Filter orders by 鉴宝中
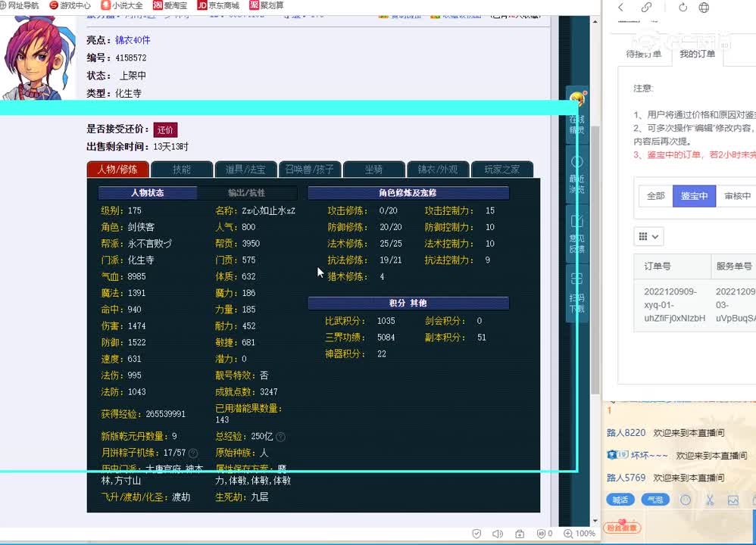 click(x=695, y=196)
